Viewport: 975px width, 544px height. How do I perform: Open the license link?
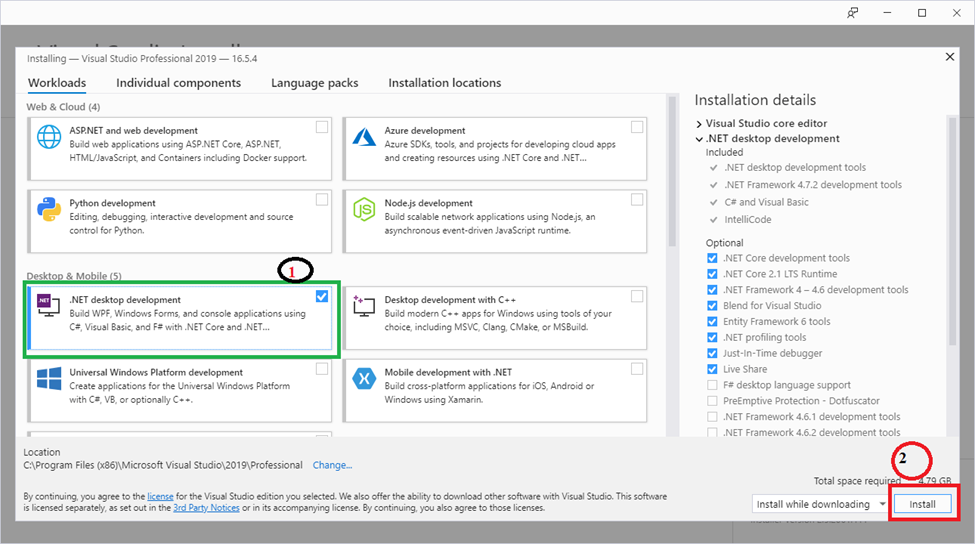(160, 496)
